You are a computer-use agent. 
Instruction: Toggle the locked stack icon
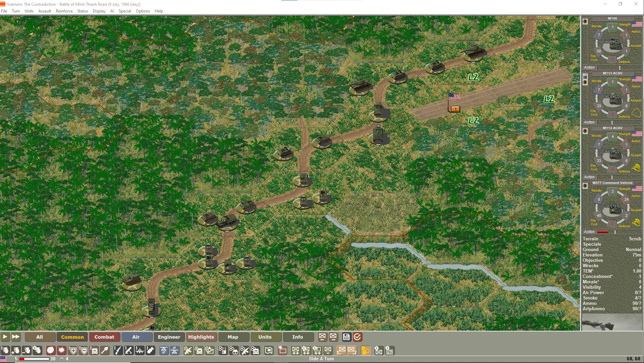coord(210,351)
